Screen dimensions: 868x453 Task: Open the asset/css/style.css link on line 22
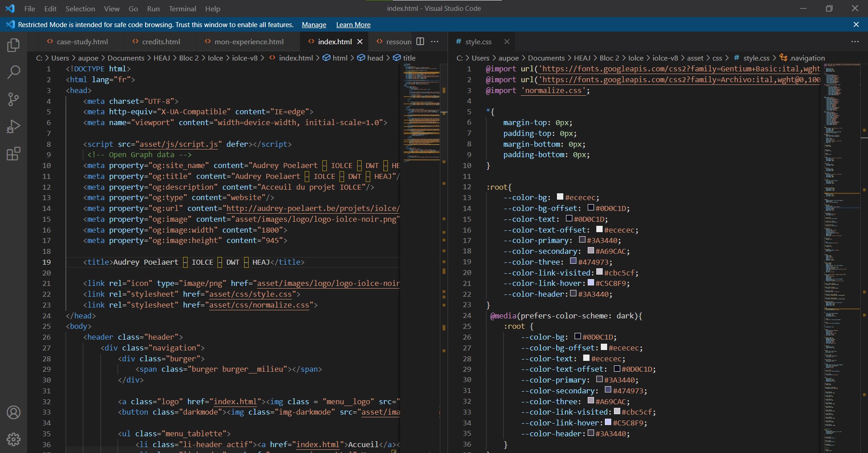tap(250, 294)
